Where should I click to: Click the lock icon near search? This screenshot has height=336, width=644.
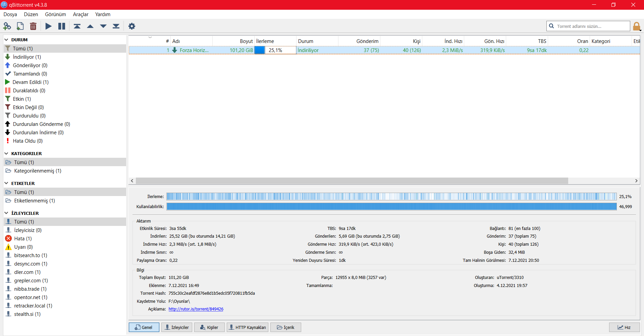point(637,26)
